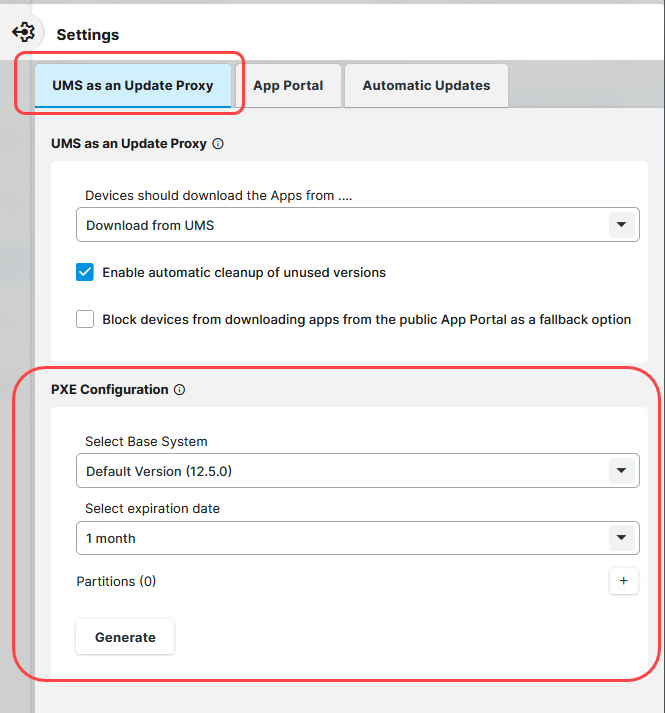
Task: Click the arrow on Select Base System dropdown
Action: click(x=623, y=471)
